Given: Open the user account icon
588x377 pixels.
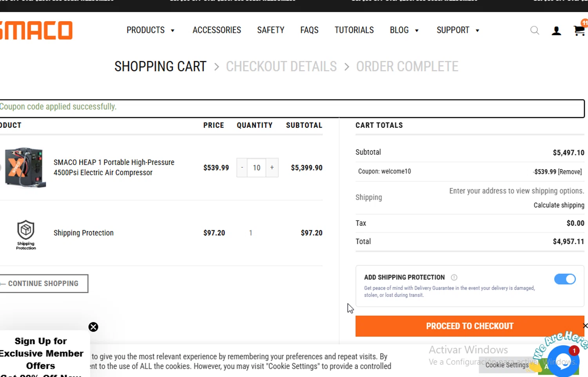Looking at the screenshot, I should [556, 31].
